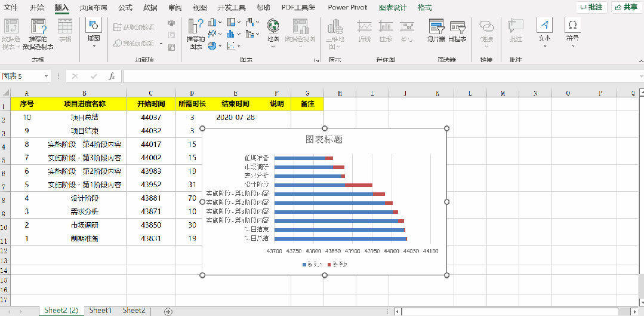Click inside the Name Box showing 图表 5
Viewport: 644px width, 316px height.
tap(21, 76)
